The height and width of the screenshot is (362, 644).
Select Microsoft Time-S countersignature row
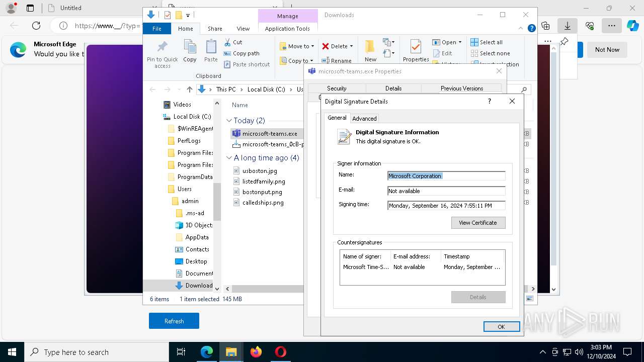[x=422, y=267]
